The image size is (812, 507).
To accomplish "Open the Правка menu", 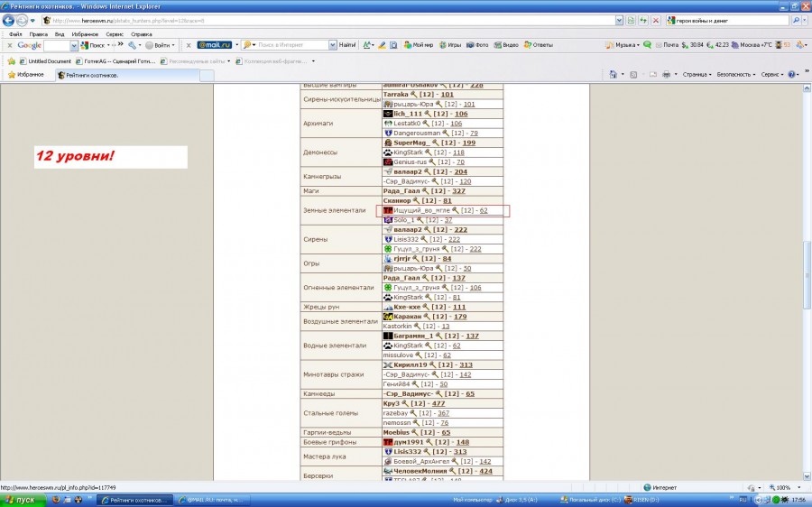I will (x=38, y=34).
